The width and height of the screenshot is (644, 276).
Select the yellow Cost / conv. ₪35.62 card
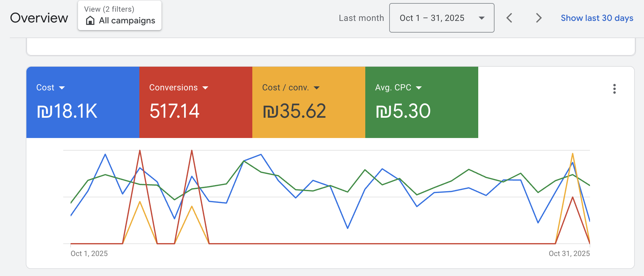pyautogui.click(x=309, y=102)
